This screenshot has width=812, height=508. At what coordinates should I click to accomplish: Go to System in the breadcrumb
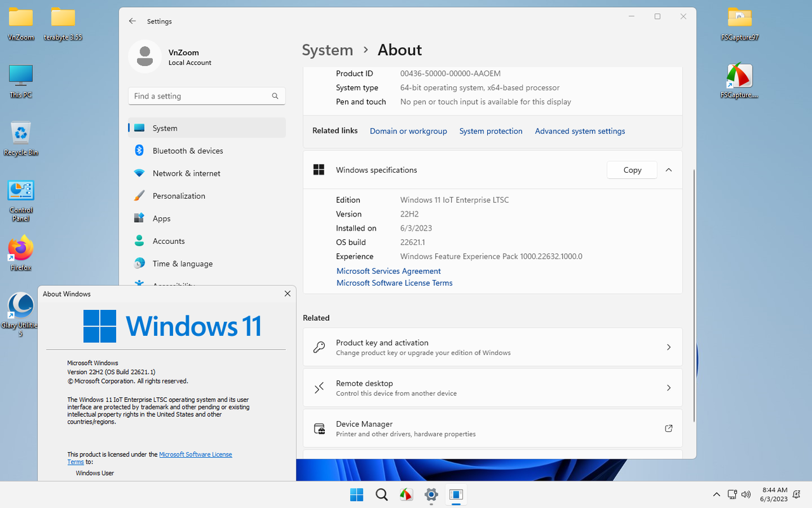(327, 50)
